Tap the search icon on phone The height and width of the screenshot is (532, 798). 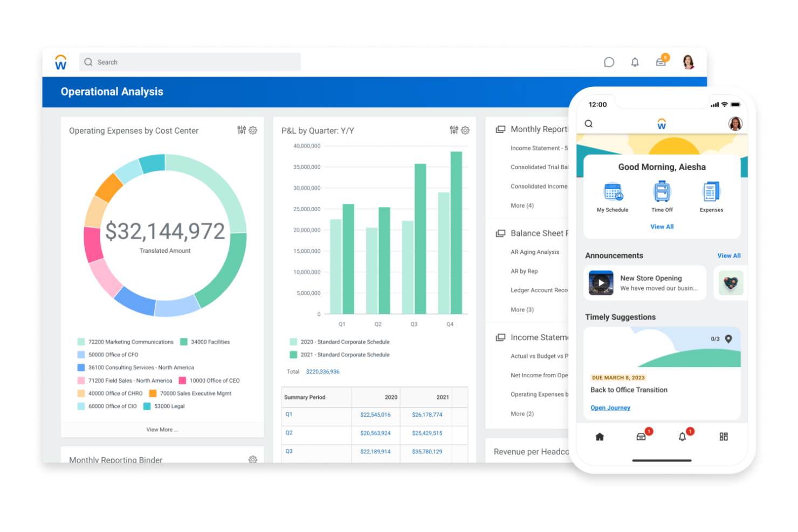(x=589, y=123)
